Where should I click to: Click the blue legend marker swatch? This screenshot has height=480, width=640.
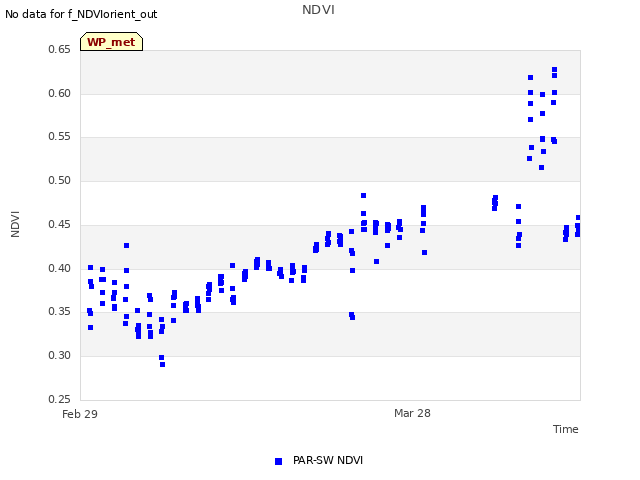click(x=278, y=461)
